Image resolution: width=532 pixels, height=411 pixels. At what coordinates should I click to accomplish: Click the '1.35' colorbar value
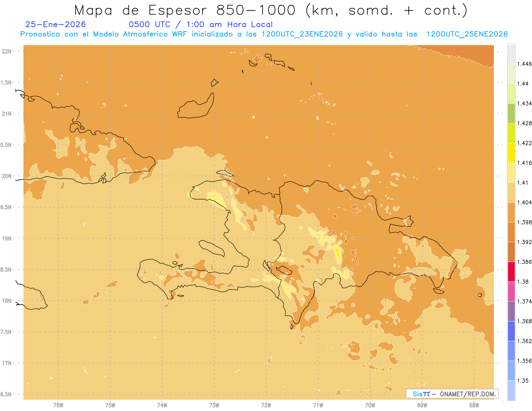point(523,381)
